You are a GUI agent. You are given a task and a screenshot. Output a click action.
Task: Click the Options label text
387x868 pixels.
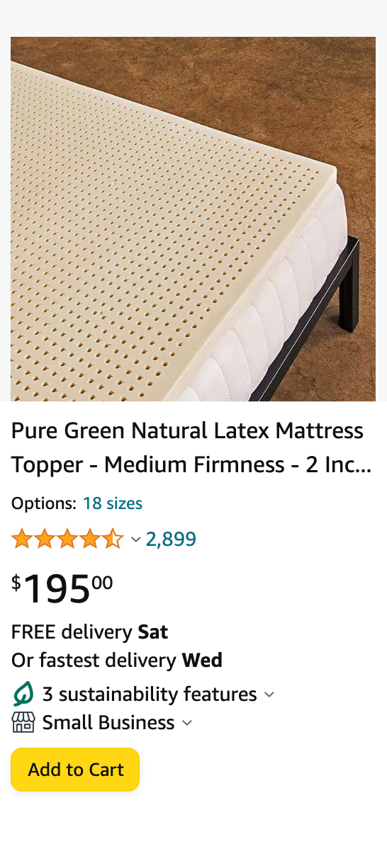44,503
